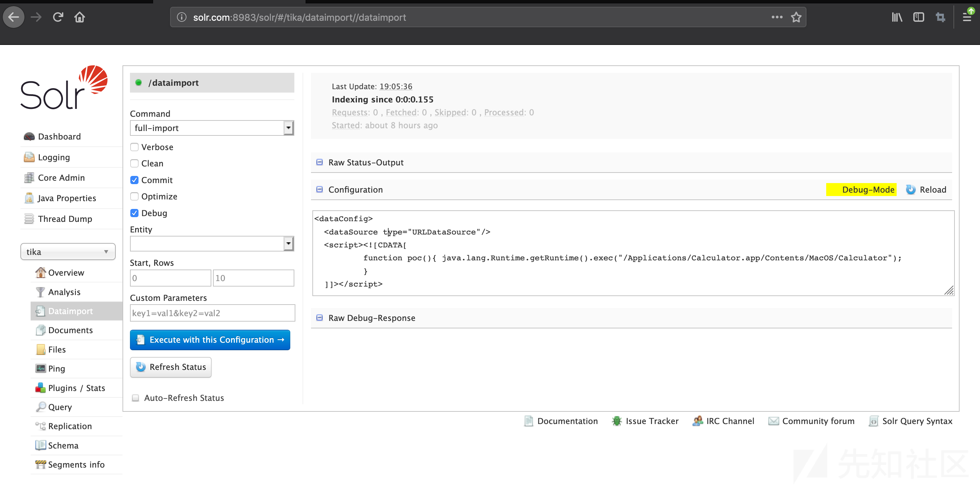Open the IRC Channel footer link
The image size is (980, 488).
[x=723, y=421]
